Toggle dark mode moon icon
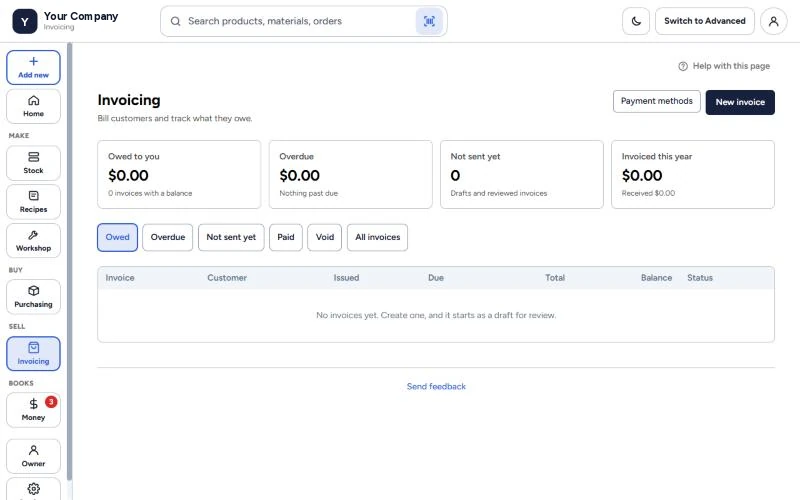The width and height of the screenshot is (800, 500). point(636,21)
